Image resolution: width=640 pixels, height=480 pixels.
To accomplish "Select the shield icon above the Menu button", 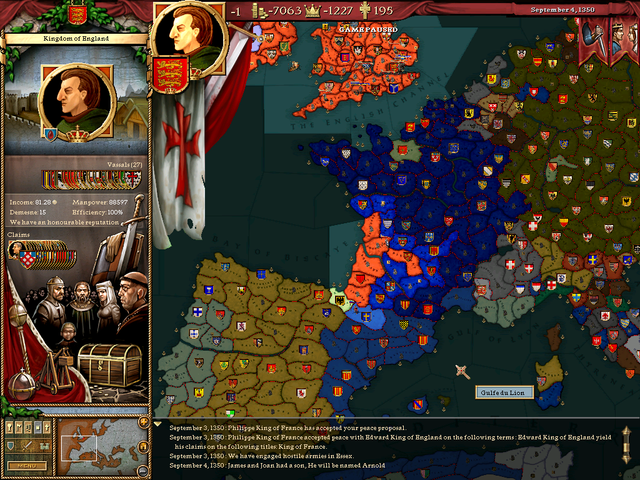I will pos(10,445).
